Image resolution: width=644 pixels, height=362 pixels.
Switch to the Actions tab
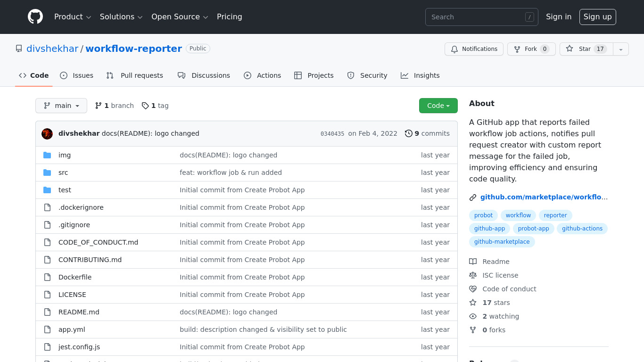262,75
